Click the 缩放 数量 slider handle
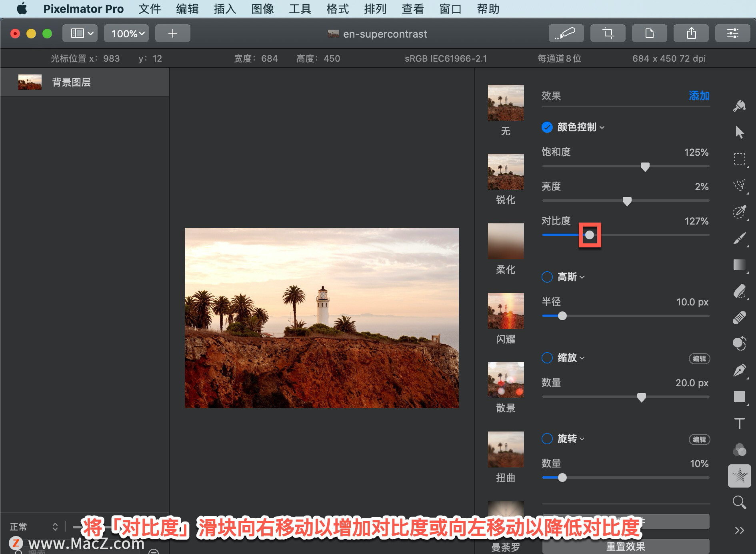 tap(641, 397)
